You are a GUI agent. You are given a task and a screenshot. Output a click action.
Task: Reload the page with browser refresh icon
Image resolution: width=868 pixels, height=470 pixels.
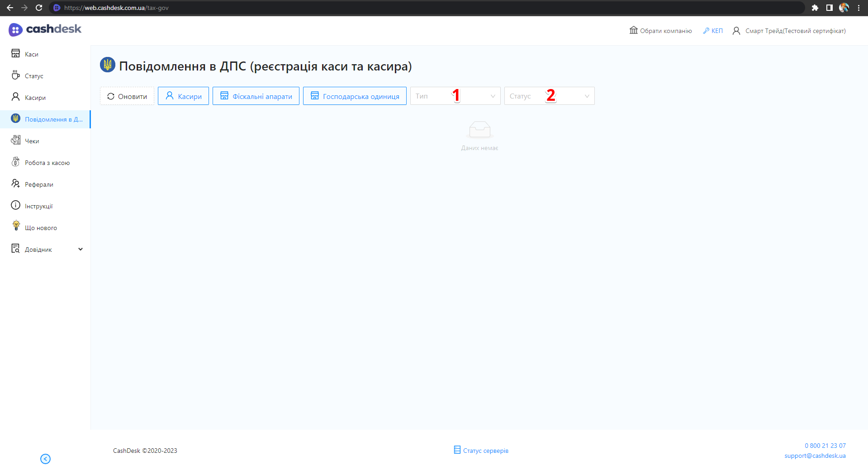click(x=39, y=8)
